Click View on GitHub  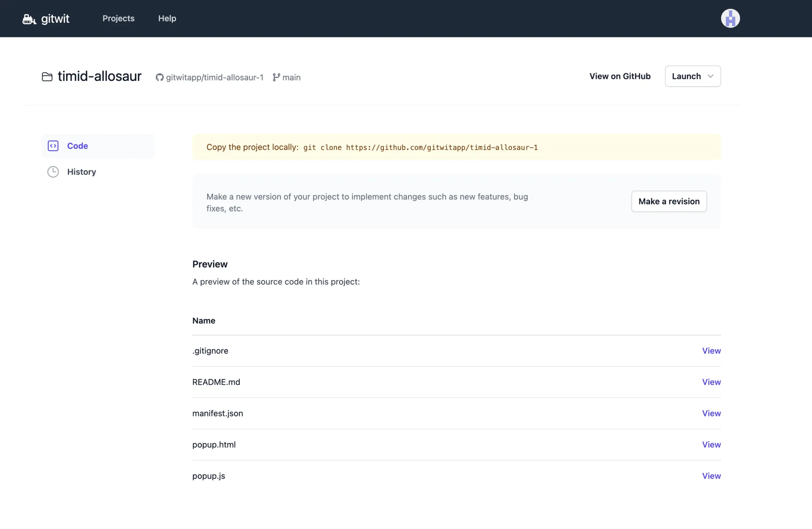(620, 76)
